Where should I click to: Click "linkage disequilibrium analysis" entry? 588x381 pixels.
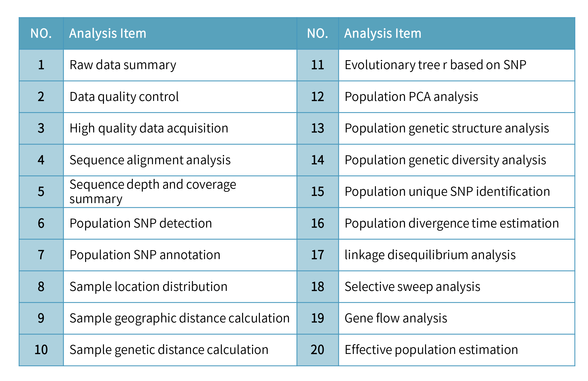430,255
